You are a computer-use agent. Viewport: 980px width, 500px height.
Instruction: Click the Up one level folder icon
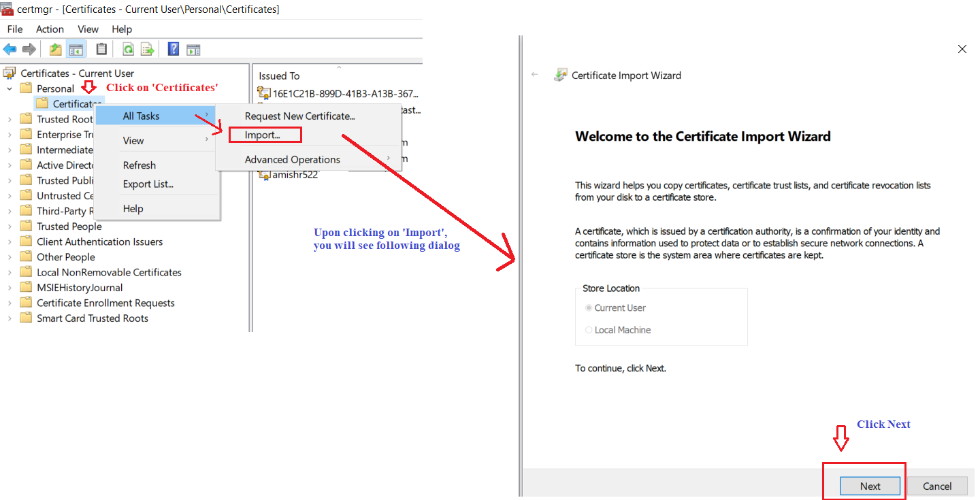pyautogui.click(x=55, y=48)
